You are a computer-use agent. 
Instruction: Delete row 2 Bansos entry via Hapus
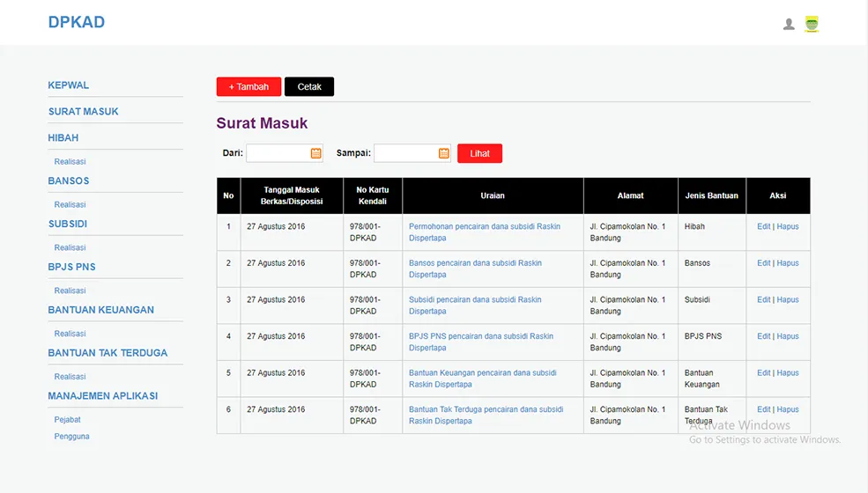(x=788, y=263)
